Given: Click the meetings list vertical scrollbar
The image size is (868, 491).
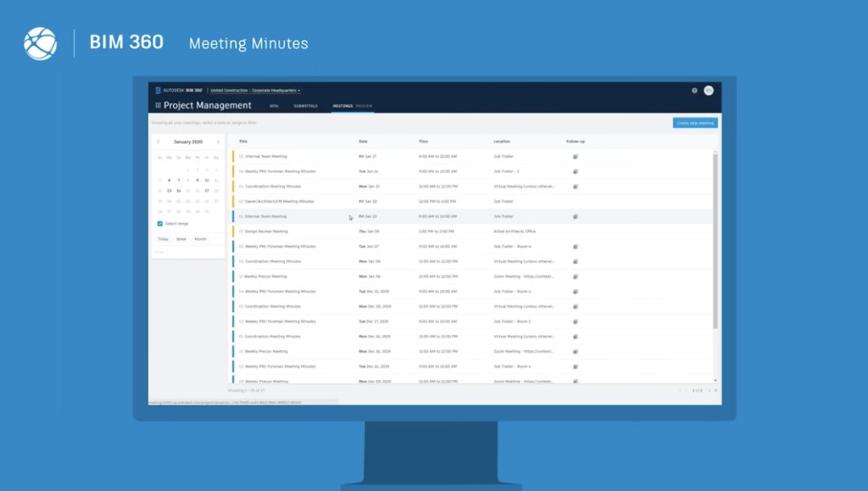Looking at the screenshot, I should (715, 241).
